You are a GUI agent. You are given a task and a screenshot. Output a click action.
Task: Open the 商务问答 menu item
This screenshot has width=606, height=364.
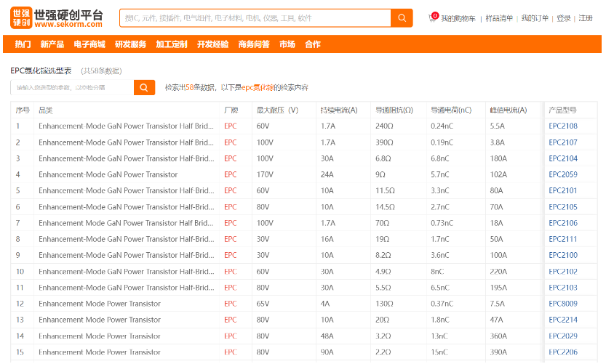pos(254,44)
